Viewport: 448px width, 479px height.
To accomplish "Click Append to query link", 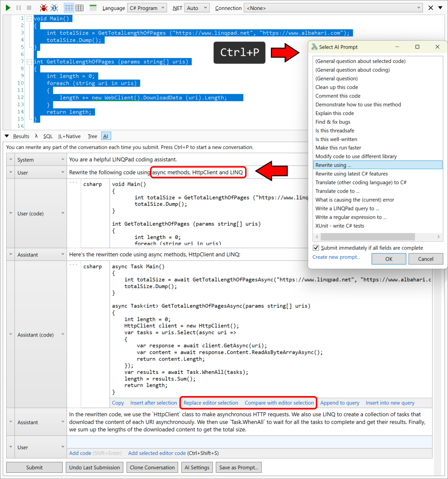I will pos(340,403).
